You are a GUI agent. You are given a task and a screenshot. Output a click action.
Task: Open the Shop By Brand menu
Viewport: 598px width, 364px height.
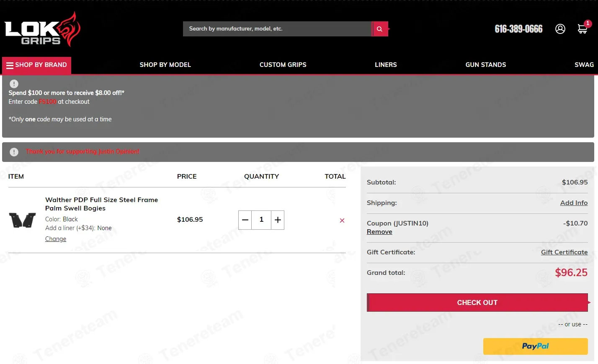tap(37, 65)
